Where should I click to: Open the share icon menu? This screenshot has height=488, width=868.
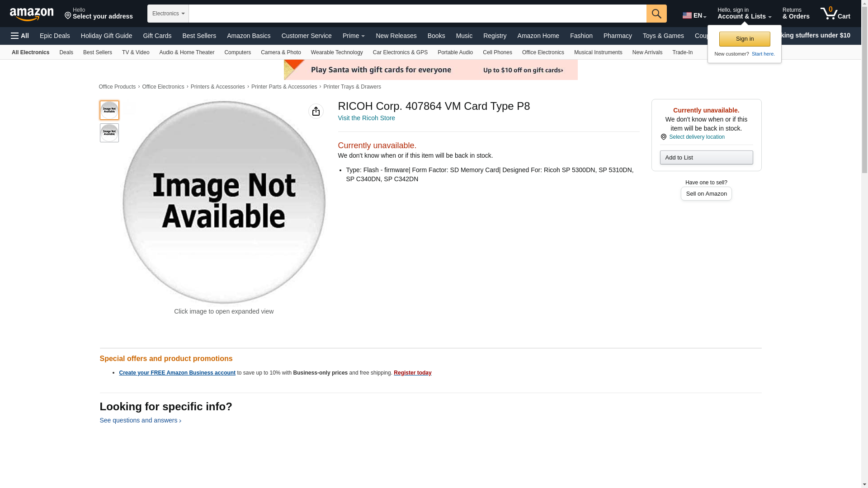point(316,111)
